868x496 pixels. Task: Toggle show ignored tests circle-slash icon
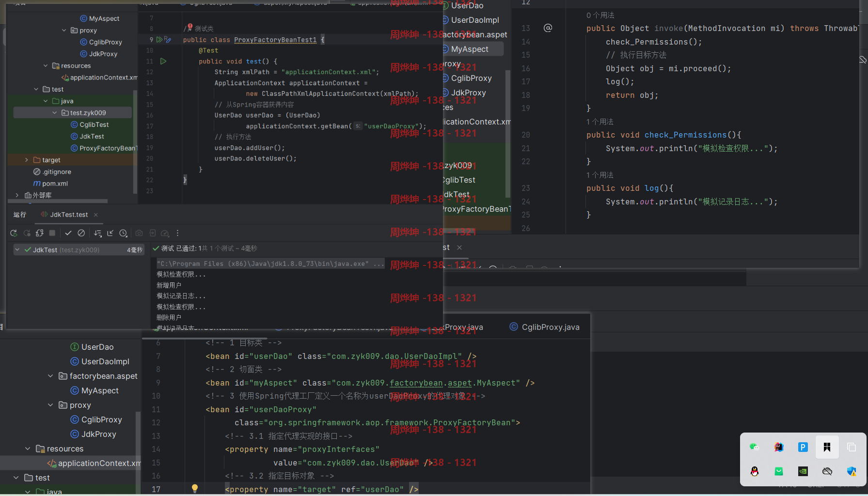click(81, 233)
